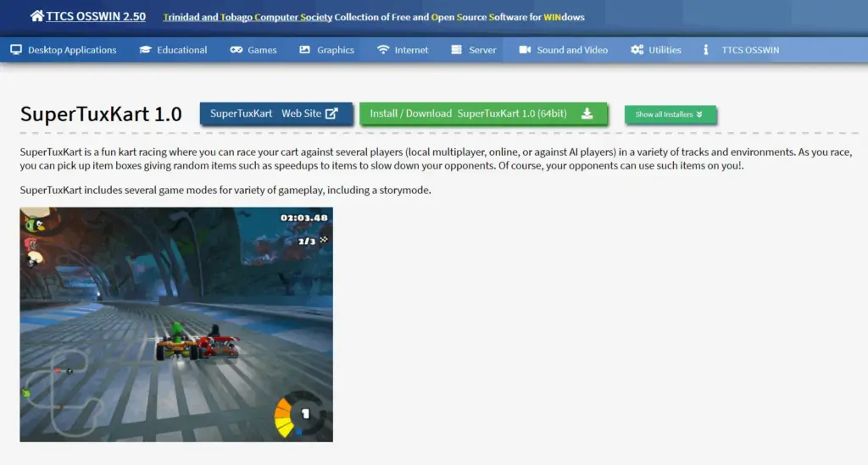Select the Utilities menu item
Image resolution: width=868 pixels, height=465 pixels.
pyautogui.click(x=665, y=50)
